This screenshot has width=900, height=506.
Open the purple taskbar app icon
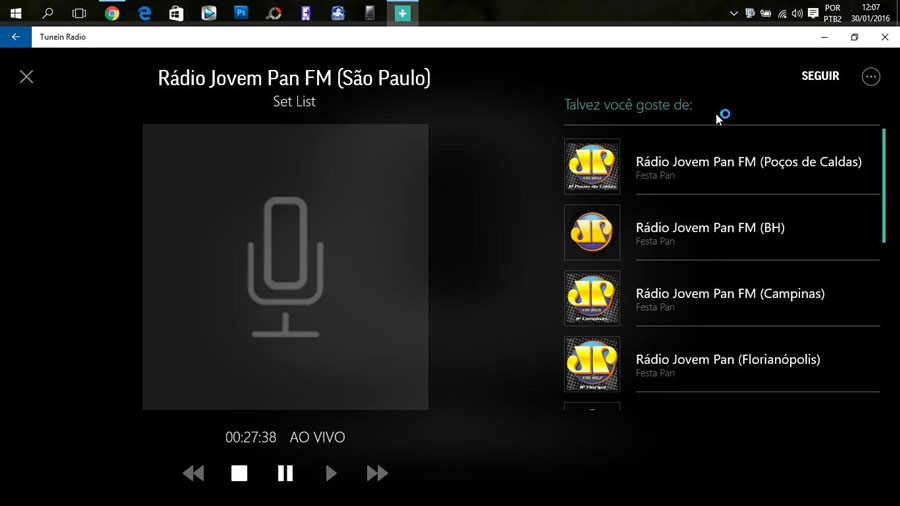[x=306, y=13]
